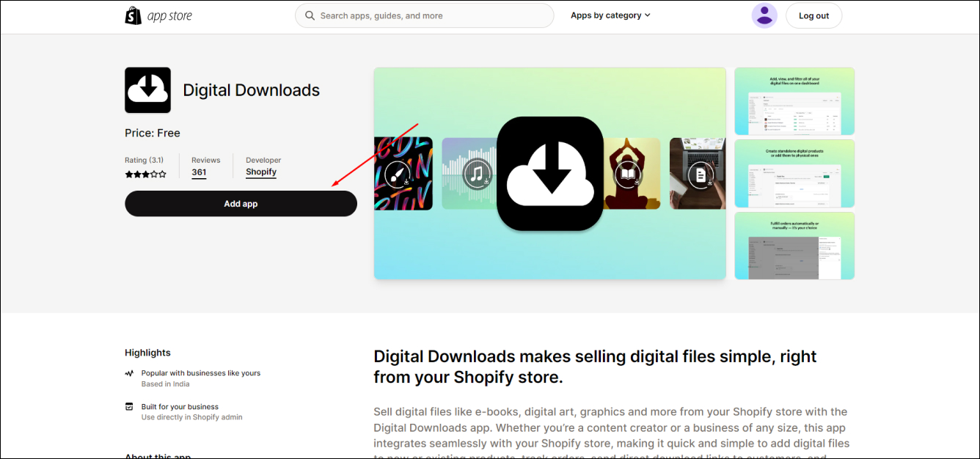Click the Rating (3.1) label

(144, 160)
